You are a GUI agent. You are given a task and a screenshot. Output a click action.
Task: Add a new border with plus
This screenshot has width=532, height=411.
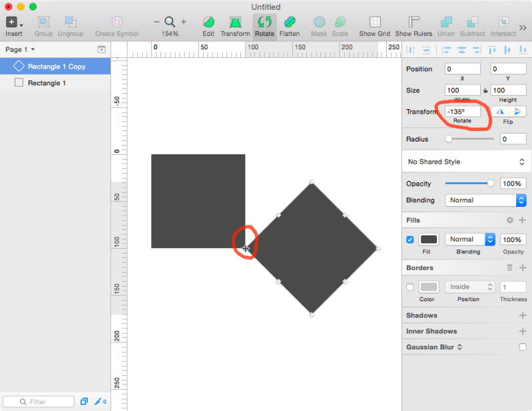click(x=523, y=267)
